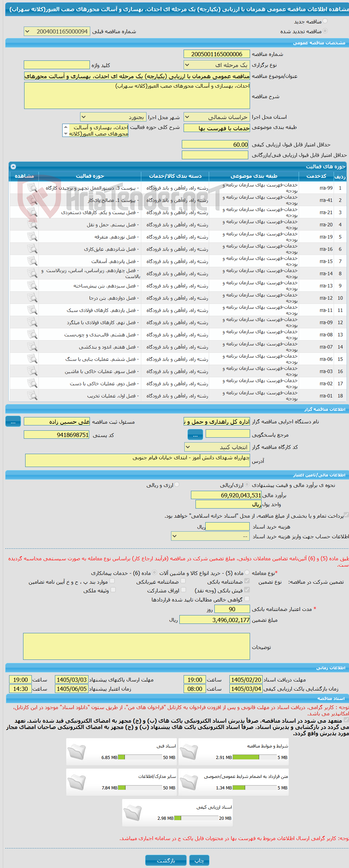This screenshot has width=349, height=868.
Task: Open the view icon for row rra-01
Action: (32, 395)
